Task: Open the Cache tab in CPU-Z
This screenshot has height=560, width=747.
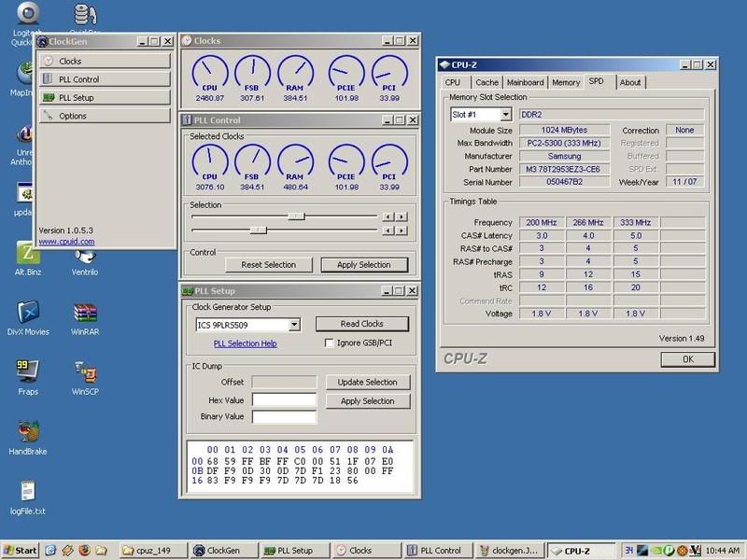Action: (x=486, y=82)
